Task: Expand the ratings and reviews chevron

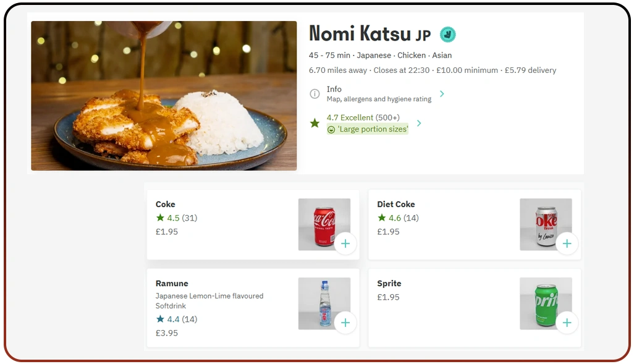Action: 419,123
